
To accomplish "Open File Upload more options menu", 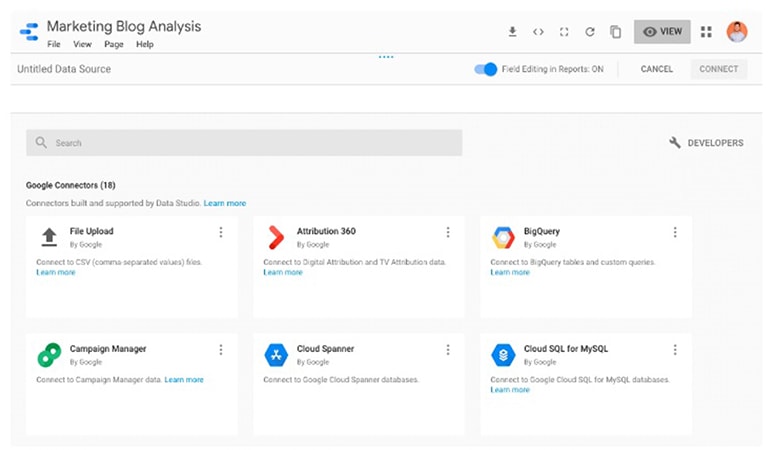I will point(221,232).
